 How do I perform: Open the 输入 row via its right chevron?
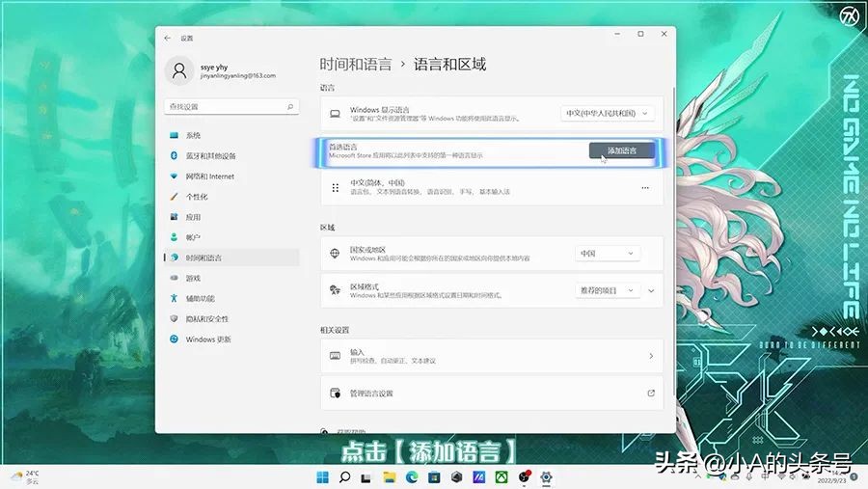pos(651,356)
